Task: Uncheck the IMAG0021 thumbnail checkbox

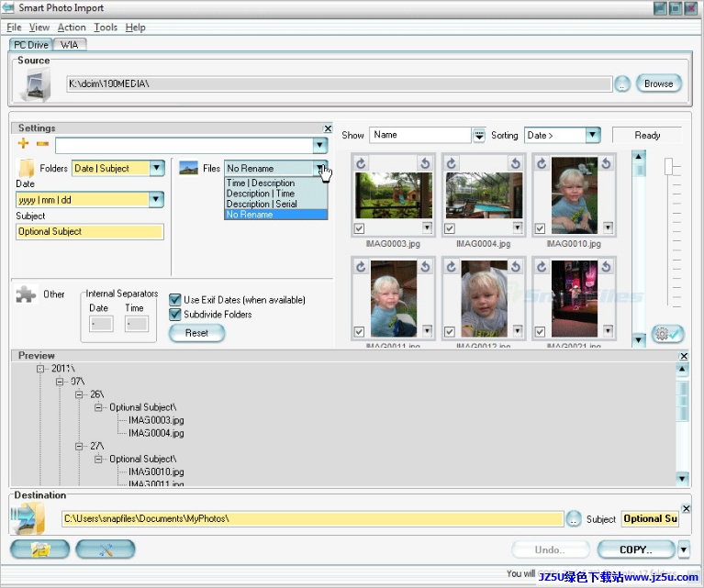Action: click(540, 332)
